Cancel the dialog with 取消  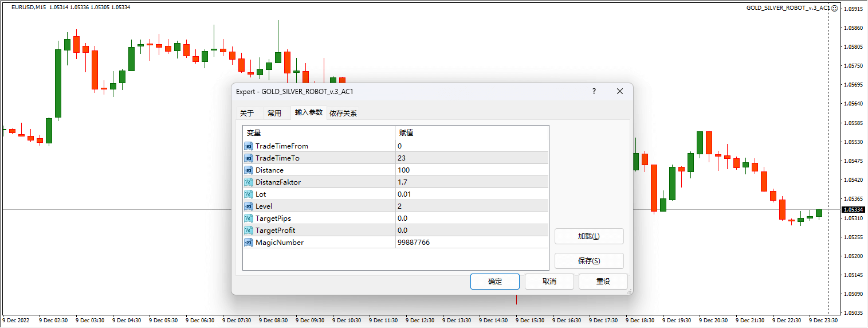coord(549,282)
